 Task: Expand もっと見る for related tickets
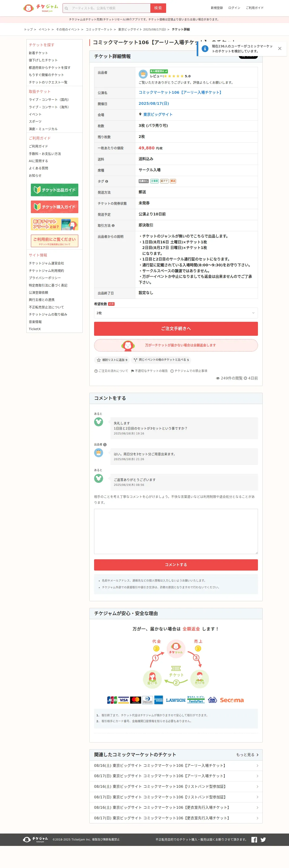(247, 754)
